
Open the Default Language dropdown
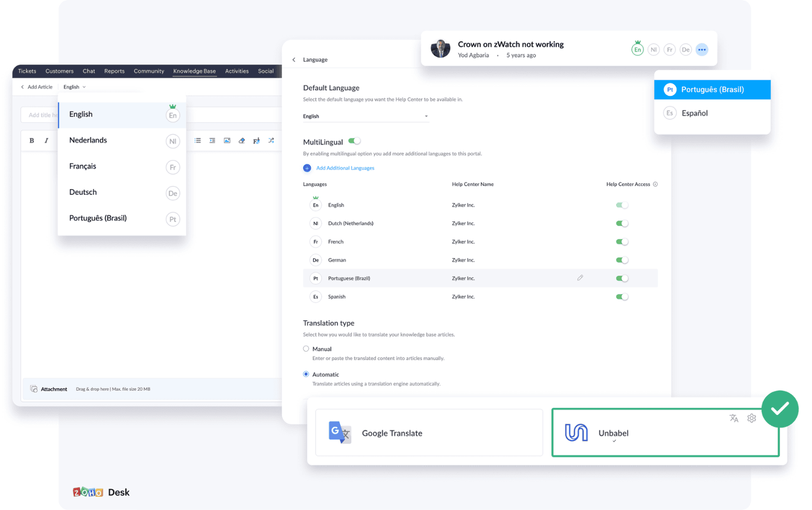[x=365, y=116]
